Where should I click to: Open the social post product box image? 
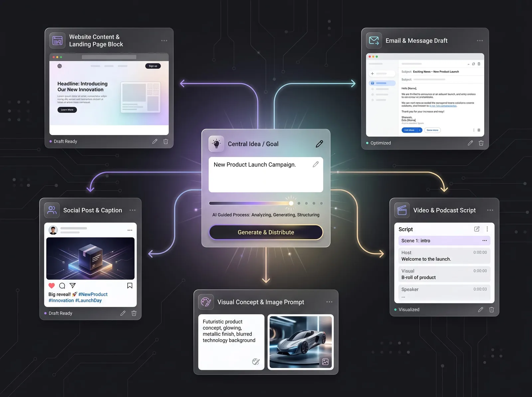(x=90, y=258)
